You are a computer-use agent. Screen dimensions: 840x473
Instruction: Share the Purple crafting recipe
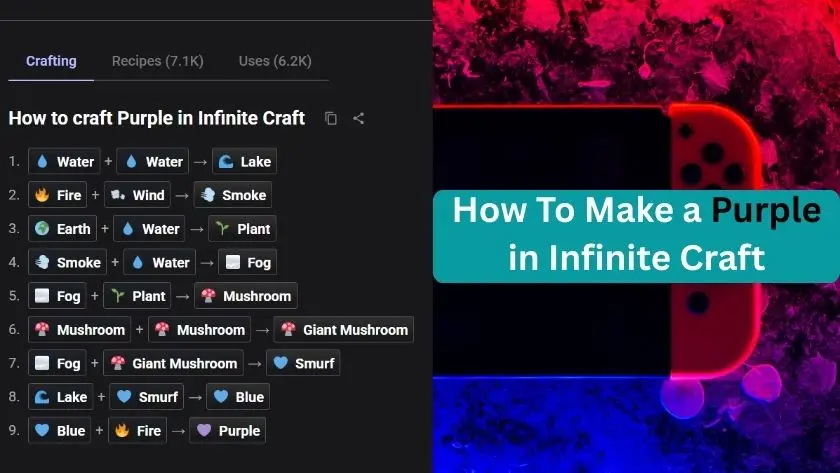359,118
